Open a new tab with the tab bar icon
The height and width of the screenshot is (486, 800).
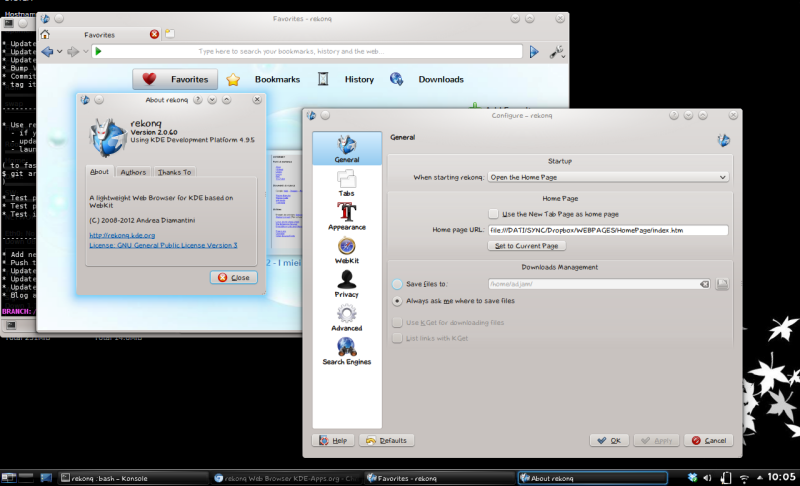tap(170, 34)
